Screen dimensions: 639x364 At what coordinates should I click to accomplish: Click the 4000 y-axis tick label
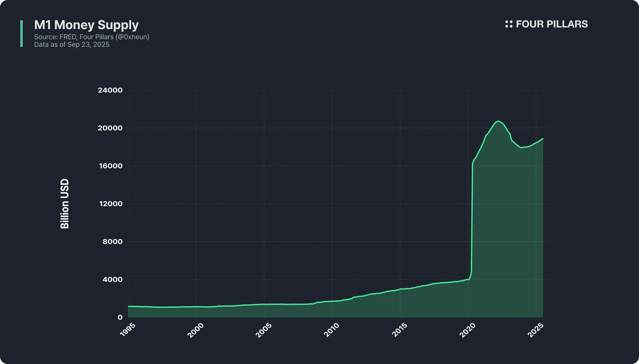[x=112, y=280]
